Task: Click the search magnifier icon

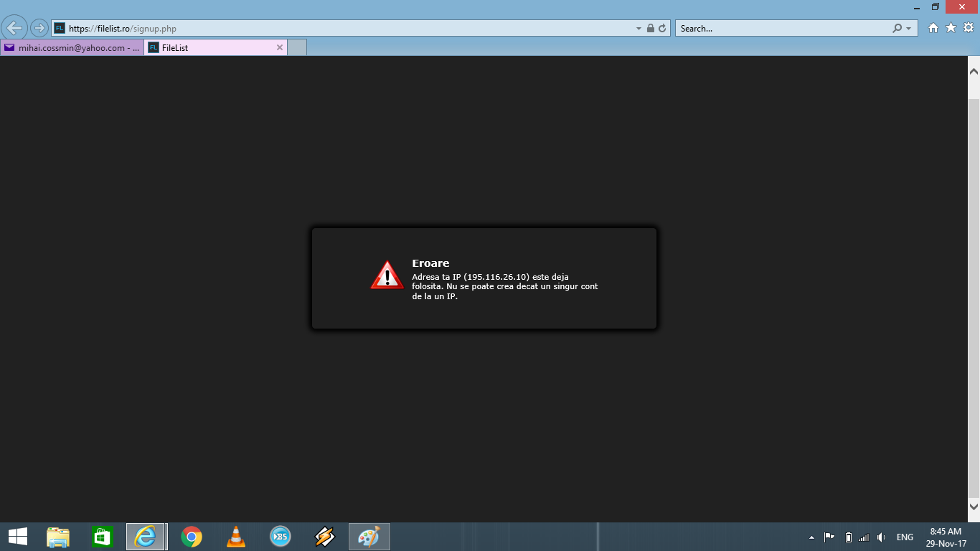Action: [x=897, y=29]
